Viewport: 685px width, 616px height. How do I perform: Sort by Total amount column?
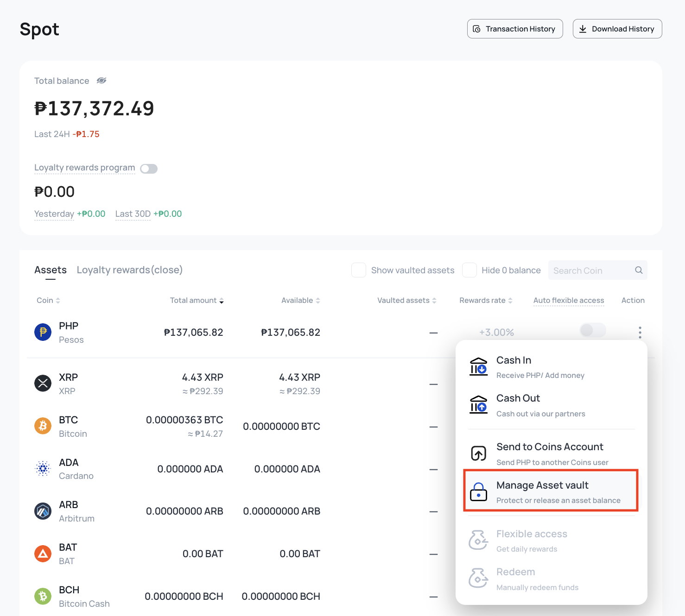pyautogui.click(x=197, y=301)
